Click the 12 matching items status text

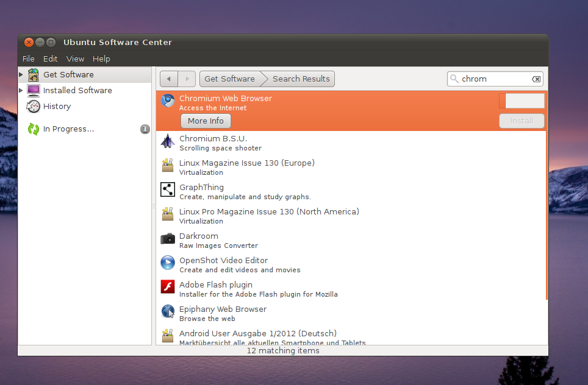point(283,350)
